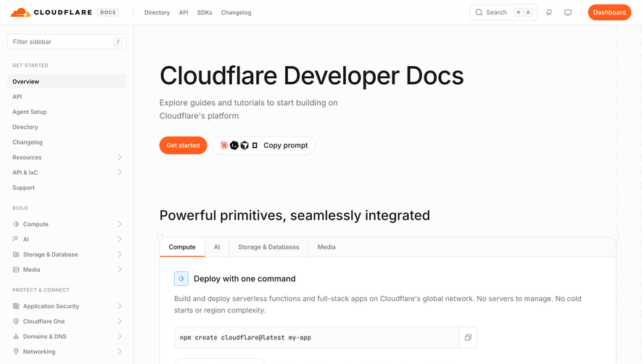The height and width of the screenshot is (364, 642).
Task: Click the search magnifier icon
Action: pos(479,12)
